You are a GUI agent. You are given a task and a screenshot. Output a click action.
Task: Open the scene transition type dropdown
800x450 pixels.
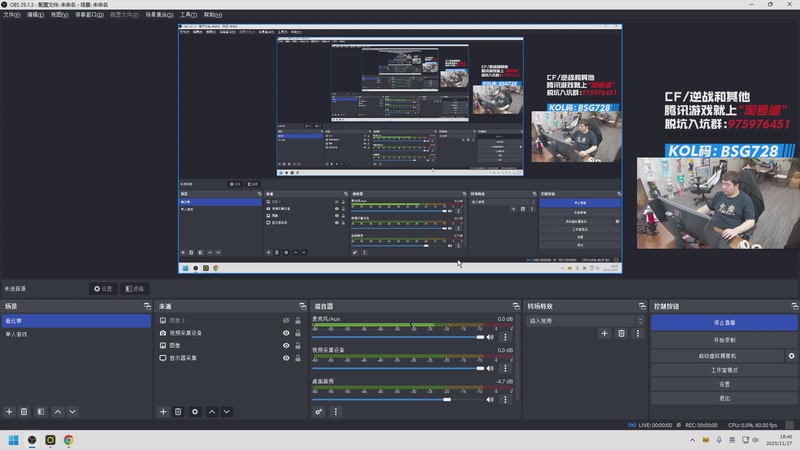pyautogui.click(x=585, y=320)
